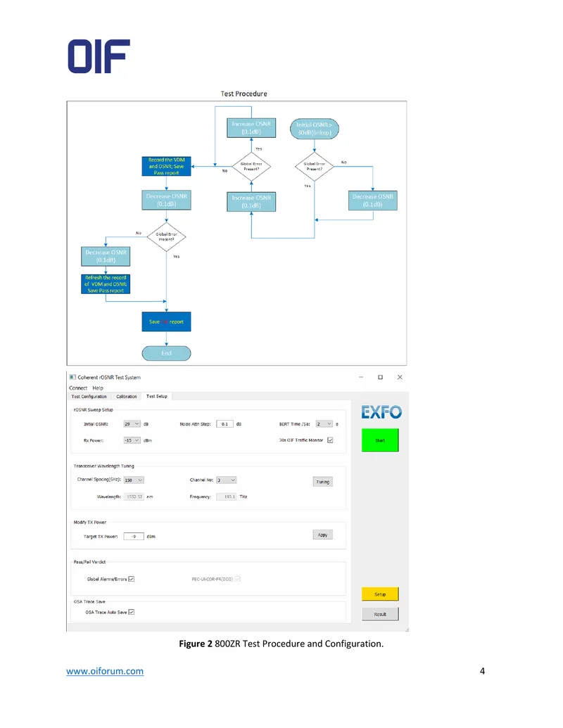The image size is (563, 728).
Task: Click the page number 4
Action: (x=482, y=671)
